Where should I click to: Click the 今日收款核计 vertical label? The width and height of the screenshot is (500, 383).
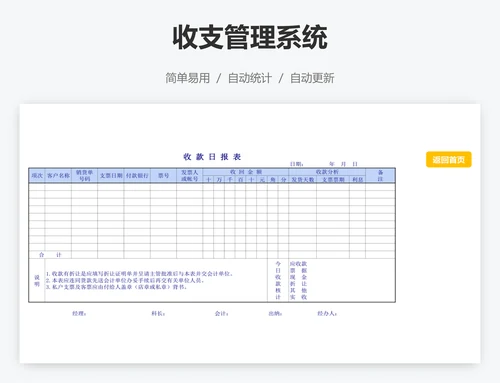(x=278, y=280)
